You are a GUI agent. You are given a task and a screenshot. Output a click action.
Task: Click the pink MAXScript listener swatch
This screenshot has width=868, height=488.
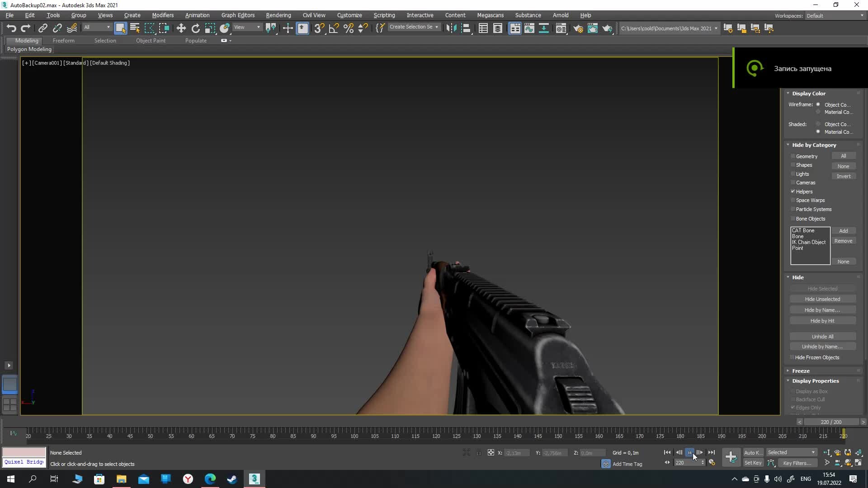click(x=24, y=452)
